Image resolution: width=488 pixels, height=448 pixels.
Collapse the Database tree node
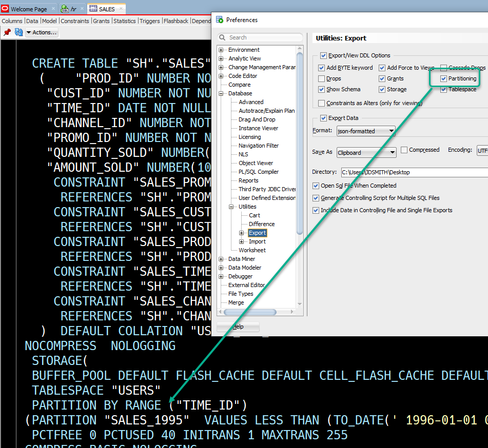pyautogui.click(x=221, y=93)
